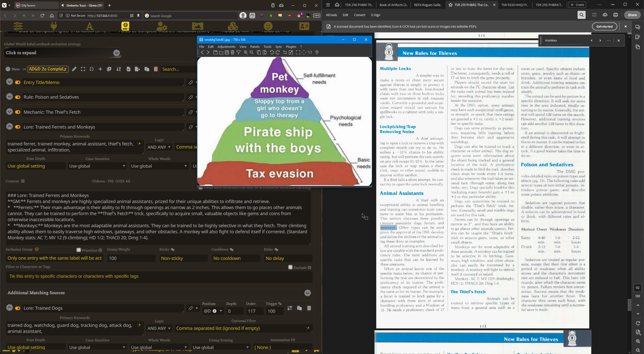Screen dimensions: 644x354
Task: Add a new lorebook entry with plus
Action: point(100,69)
